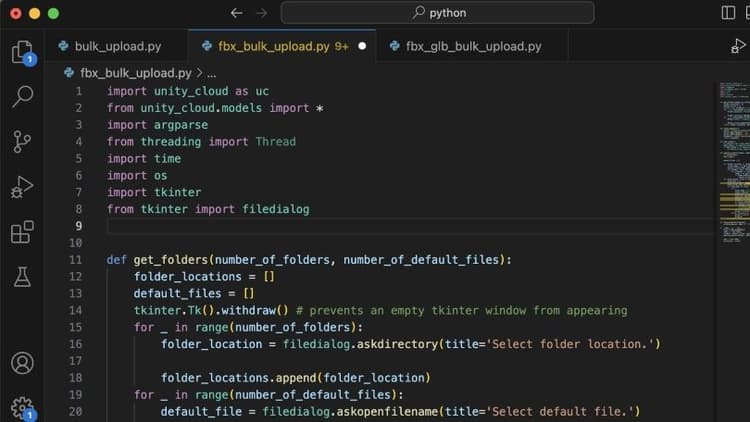The width and height of the screenshot is (750, 422).
Task: Click the Go Back arrow in title bar
Action: click(x=236, y=13)
